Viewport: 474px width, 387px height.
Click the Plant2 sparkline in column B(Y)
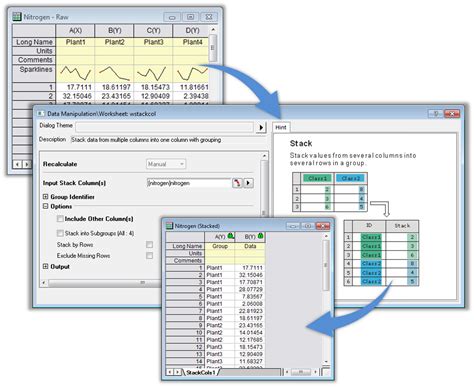pyautogui.click(x=114, y=73)
